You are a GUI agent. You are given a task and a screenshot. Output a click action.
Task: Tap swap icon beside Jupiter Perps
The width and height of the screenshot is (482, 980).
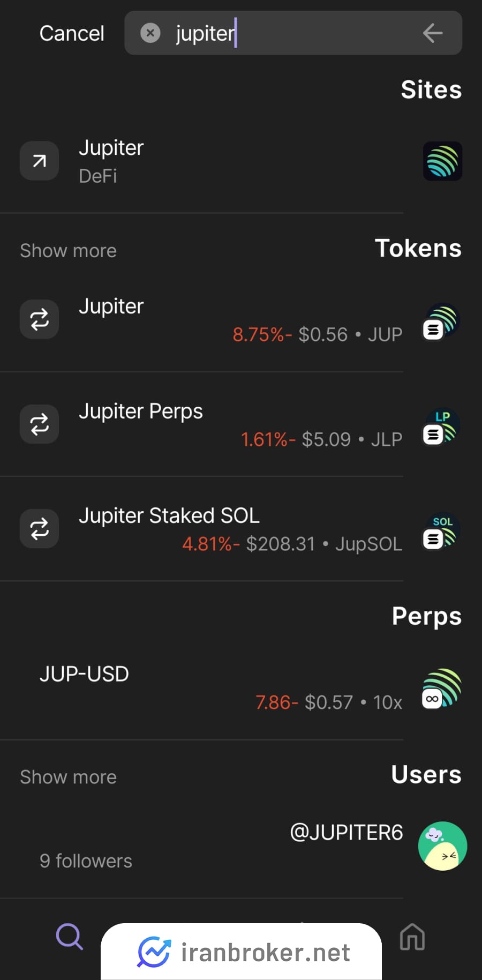39,424
